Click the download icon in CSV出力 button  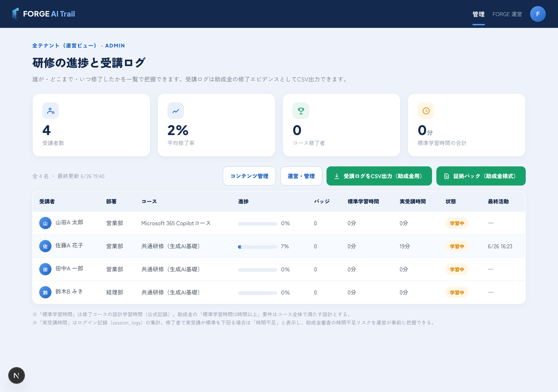[x=337, y=176]
